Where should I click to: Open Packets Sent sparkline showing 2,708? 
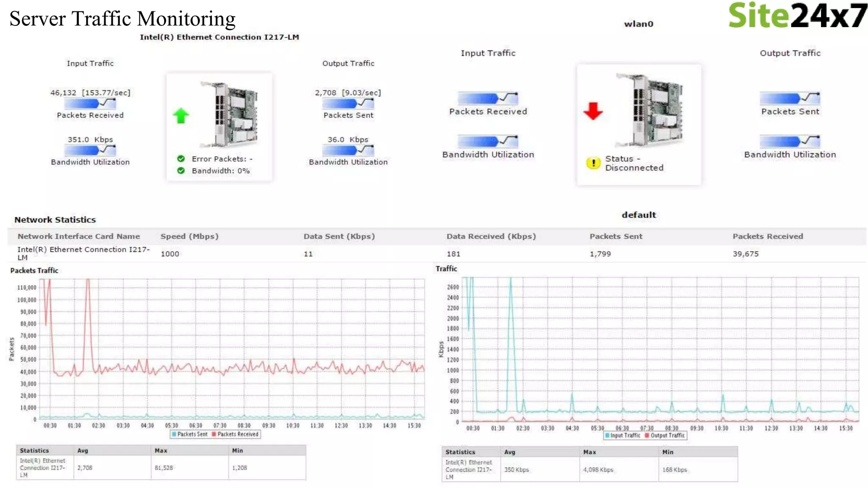coord(348,103)
